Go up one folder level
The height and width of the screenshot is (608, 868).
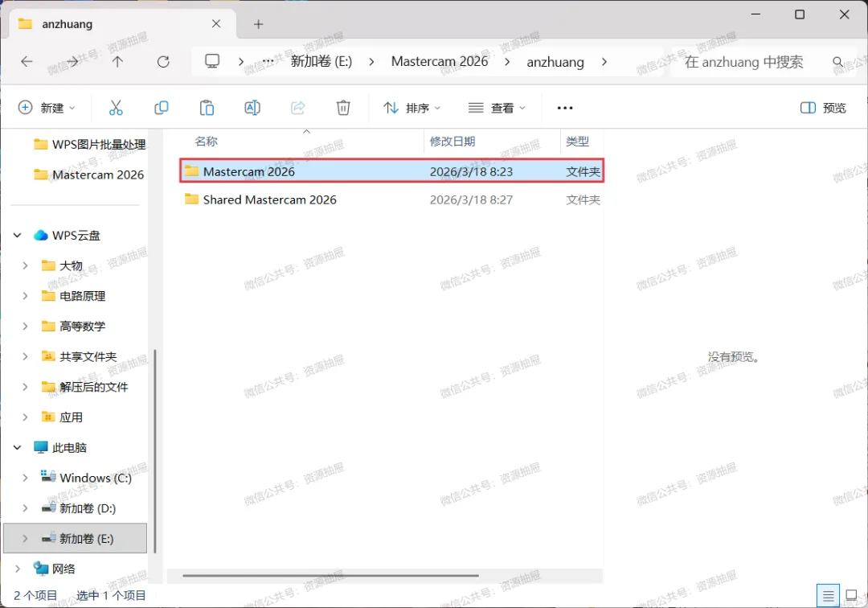117,61
